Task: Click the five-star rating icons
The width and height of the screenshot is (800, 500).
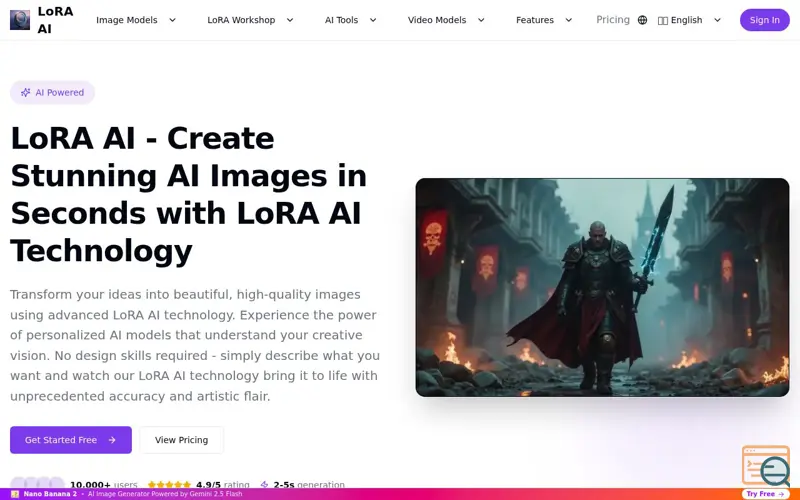Action: click(x=169, y=484)
